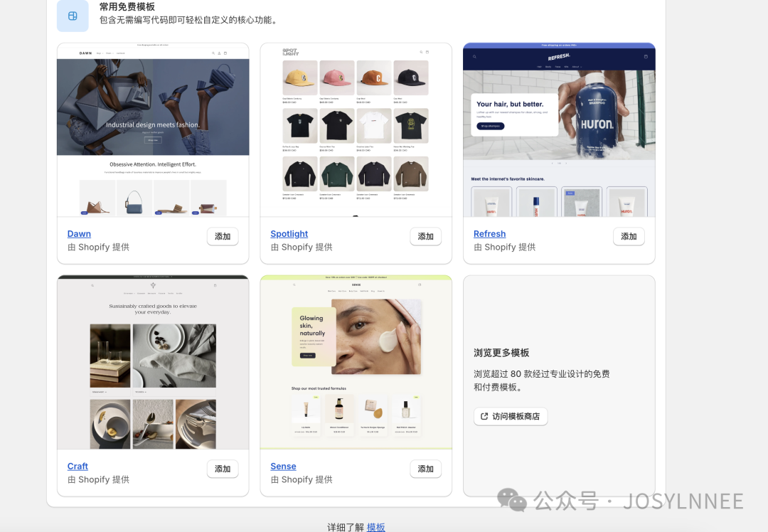
Task: Click the Dawn theme preview thumbnail
Action: [152, 128]
